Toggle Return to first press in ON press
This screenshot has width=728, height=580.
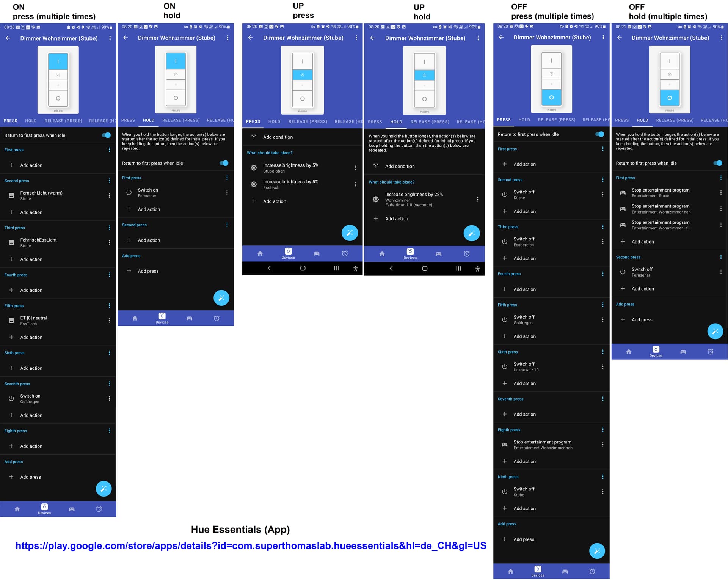point(107,135)
